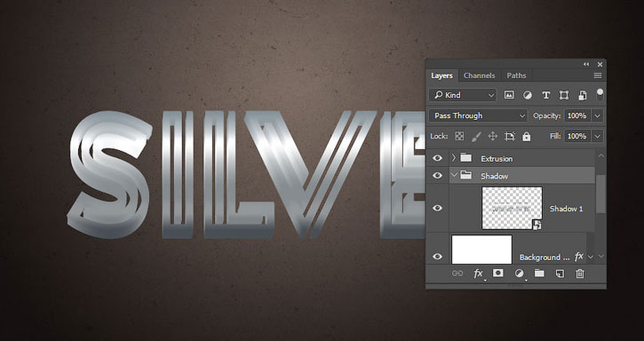Select the Extrusion group name

[x=497, y=159]
